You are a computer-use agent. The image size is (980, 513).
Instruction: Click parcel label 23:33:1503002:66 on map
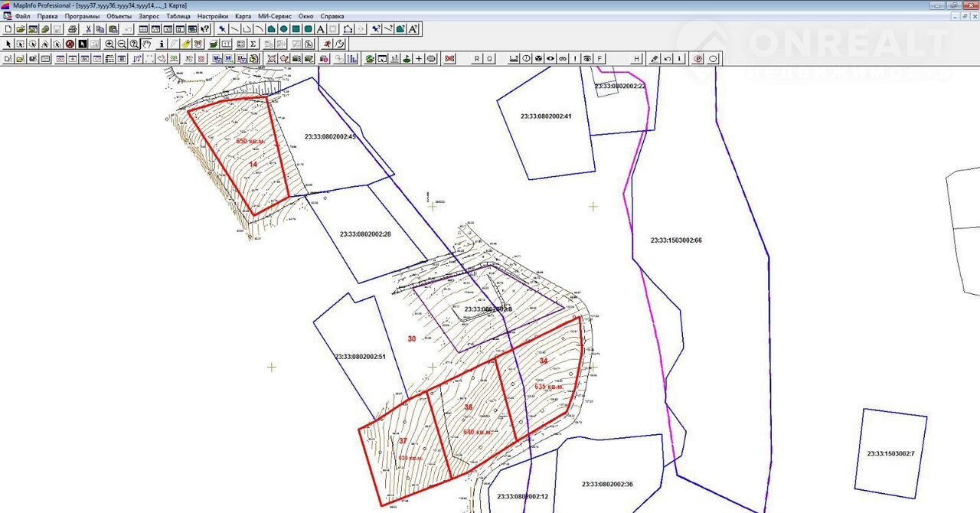(x=676, y=240)
